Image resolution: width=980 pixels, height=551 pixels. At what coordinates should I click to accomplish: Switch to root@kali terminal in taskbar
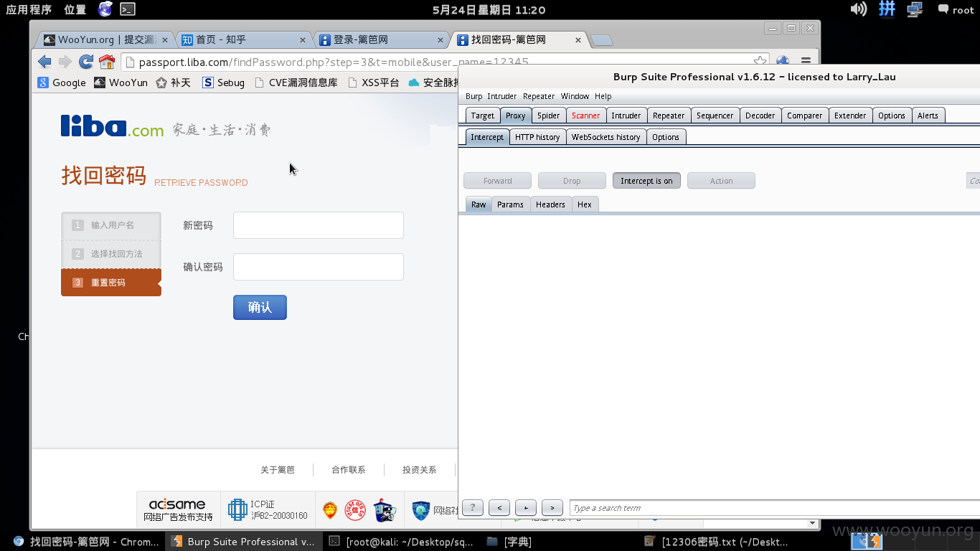tap(402, 542)
